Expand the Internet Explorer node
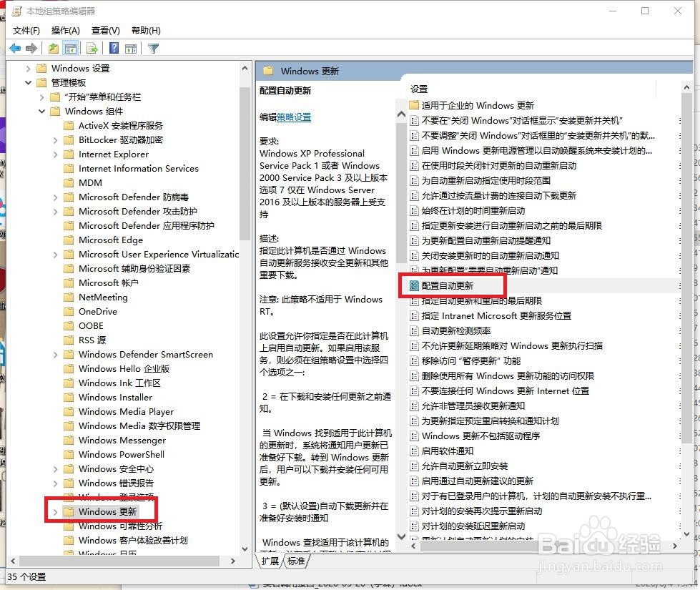700x590 pixels. pyautogui.click(x=55, y=154)
